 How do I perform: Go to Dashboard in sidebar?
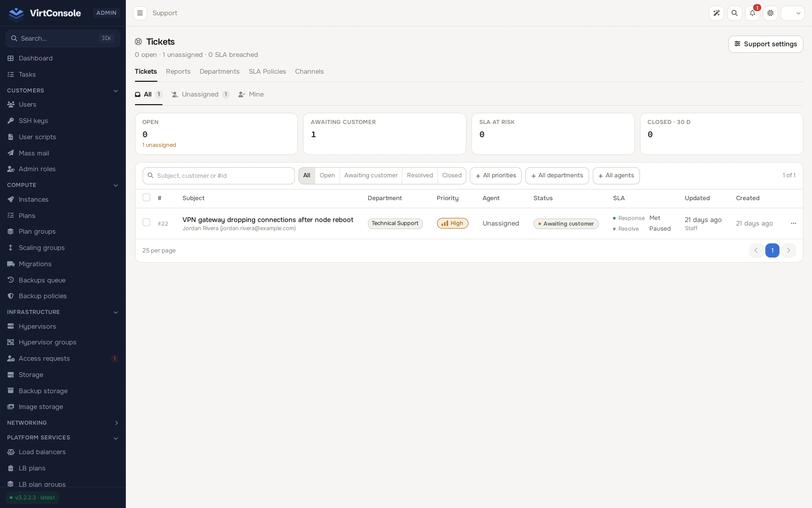[x=63, y=58]
